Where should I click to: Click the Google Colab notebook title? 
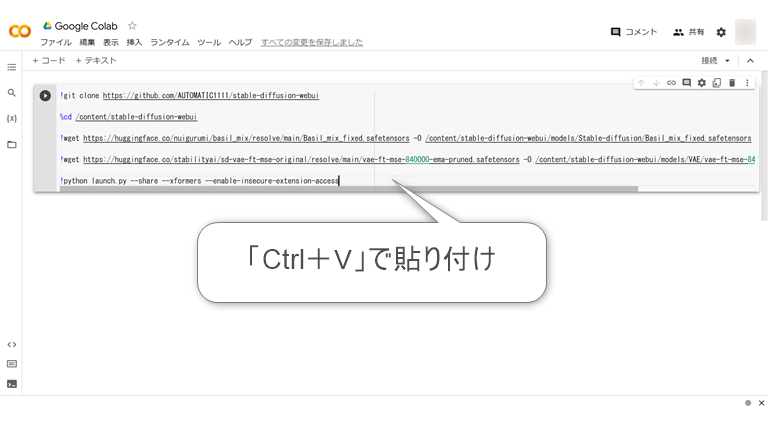[x=86, y=26]
